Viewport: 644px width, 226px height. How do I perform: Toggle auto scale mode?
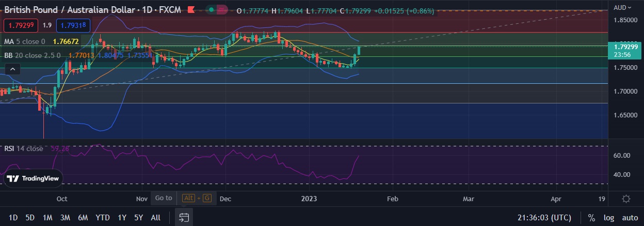pos(630,218)
